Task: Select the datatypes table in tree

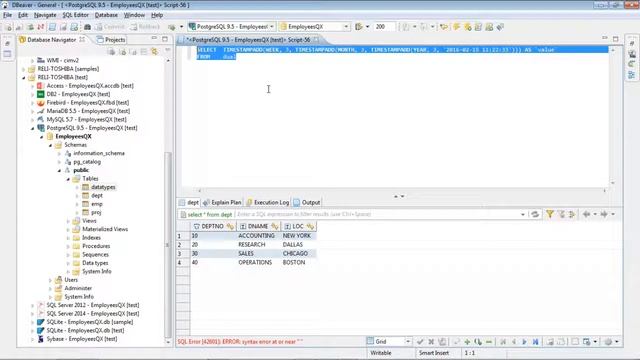Action: pos(103,187)
